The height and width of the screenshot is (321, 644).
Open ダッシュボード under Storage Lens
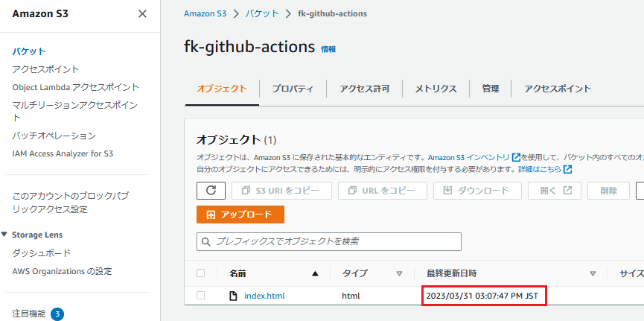click(42, 253)
